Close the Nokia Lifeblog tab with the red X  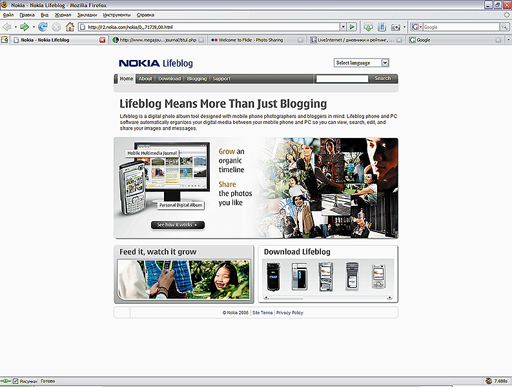[102, 40]
